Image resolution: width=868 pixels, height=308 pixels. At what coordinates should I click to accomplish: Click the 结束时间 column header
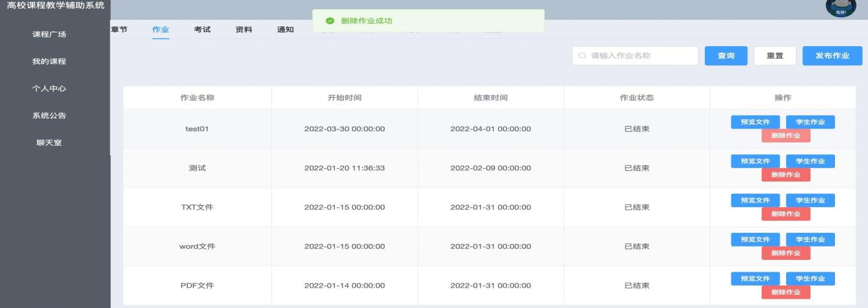(490, 98)
